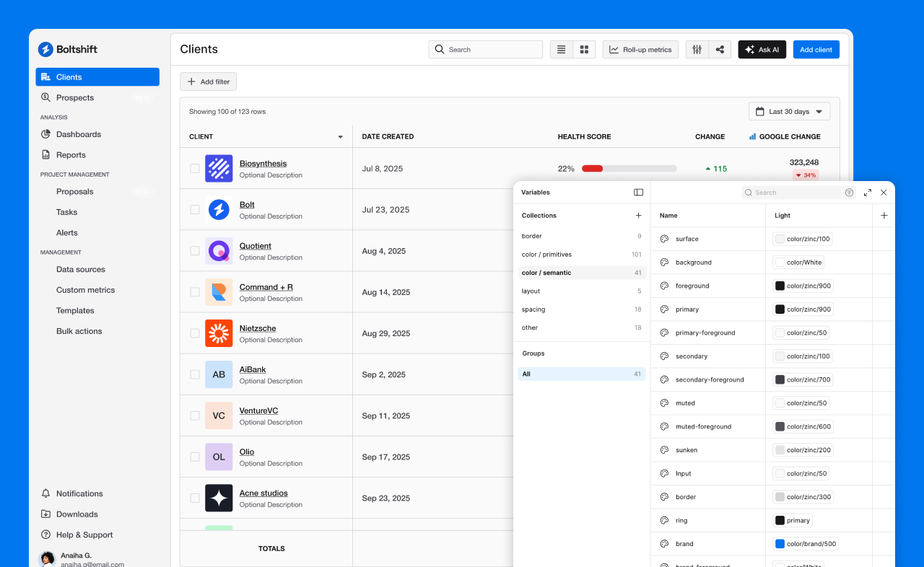Click the brand color/brand/500 swatch
This screenshot has width=924, height=567.
[x=780, y=544]
